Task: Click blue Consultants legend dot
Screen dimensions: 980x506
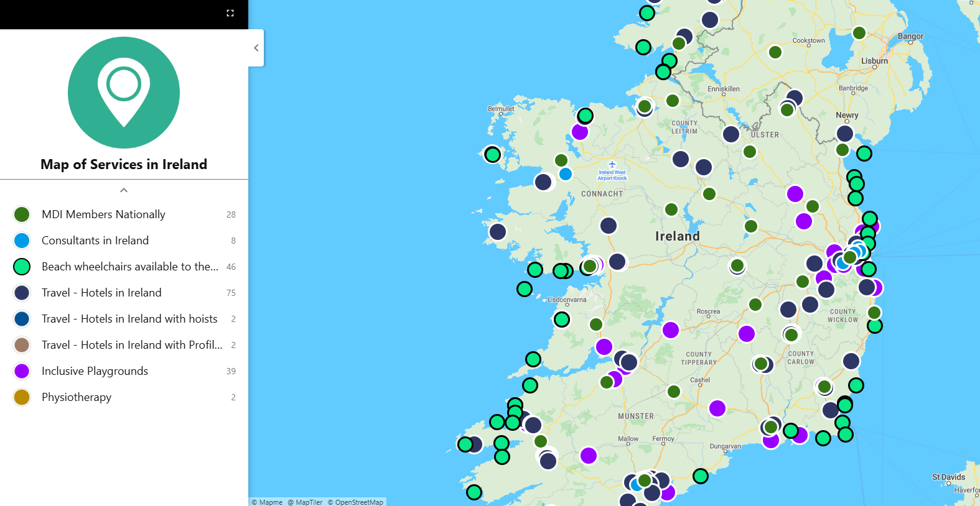Action: [22, 241]
